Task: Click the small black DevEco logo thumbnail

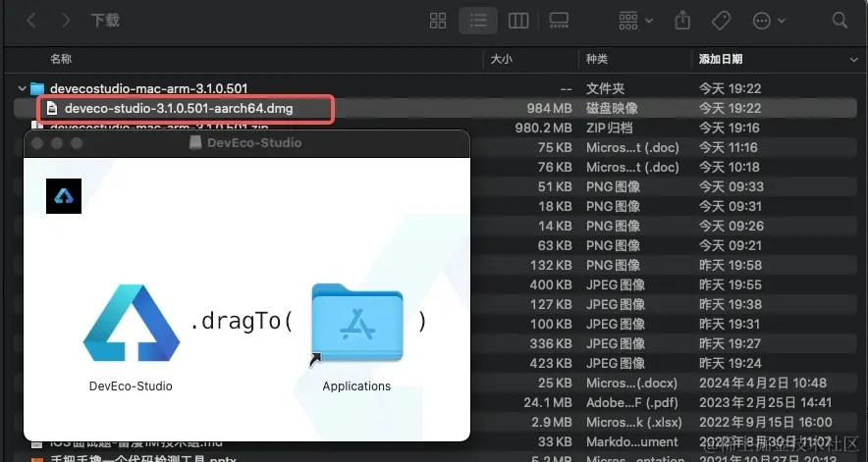Action: [x=64, y=196]
